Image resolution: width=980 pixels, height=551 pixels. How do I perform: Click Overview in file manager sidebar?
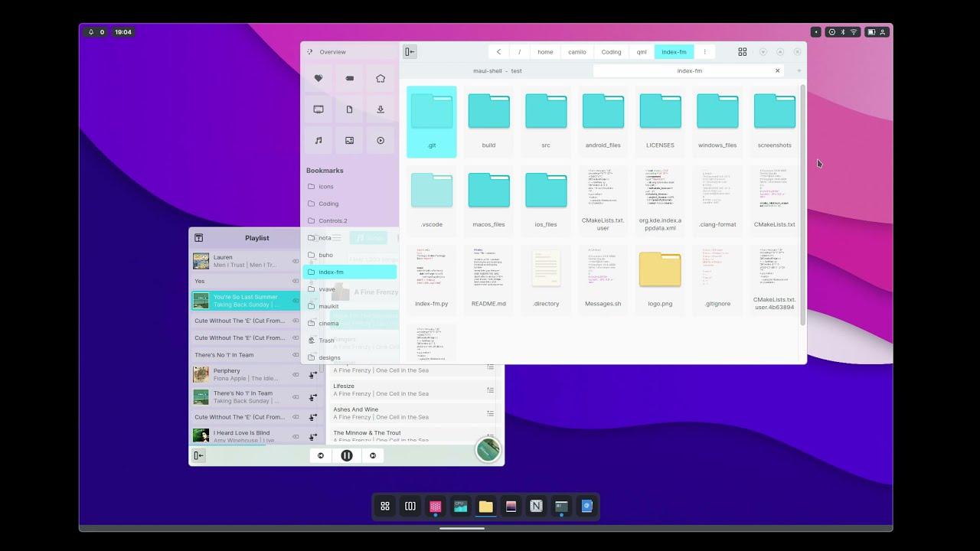[x=332, y=52]
